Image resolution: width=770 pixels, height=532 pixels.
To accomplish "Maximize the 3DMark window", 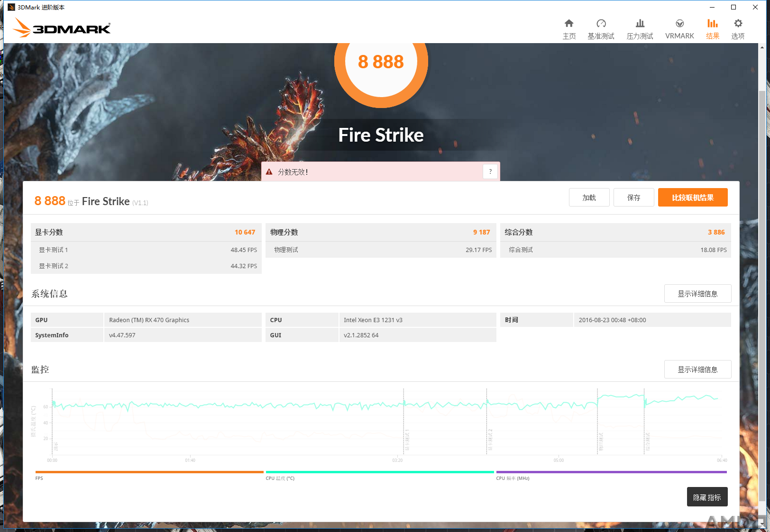I will (x=733, y=7).
